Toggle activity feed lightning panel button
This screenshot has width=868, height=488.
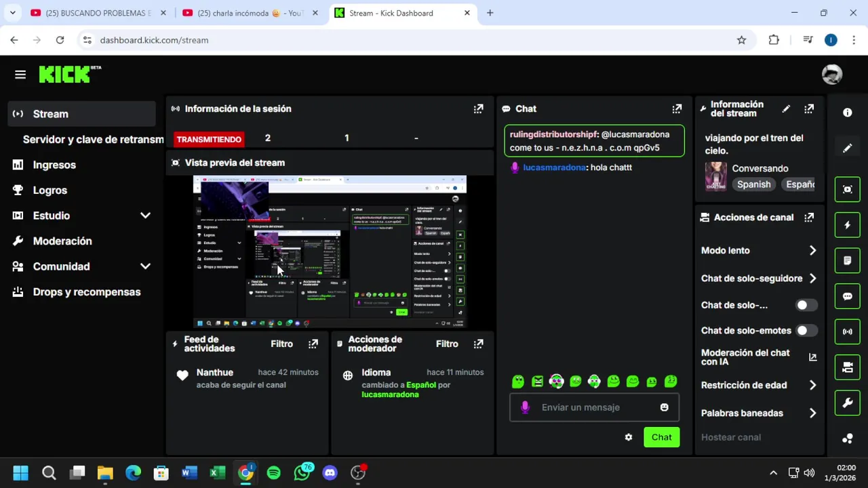848,225
